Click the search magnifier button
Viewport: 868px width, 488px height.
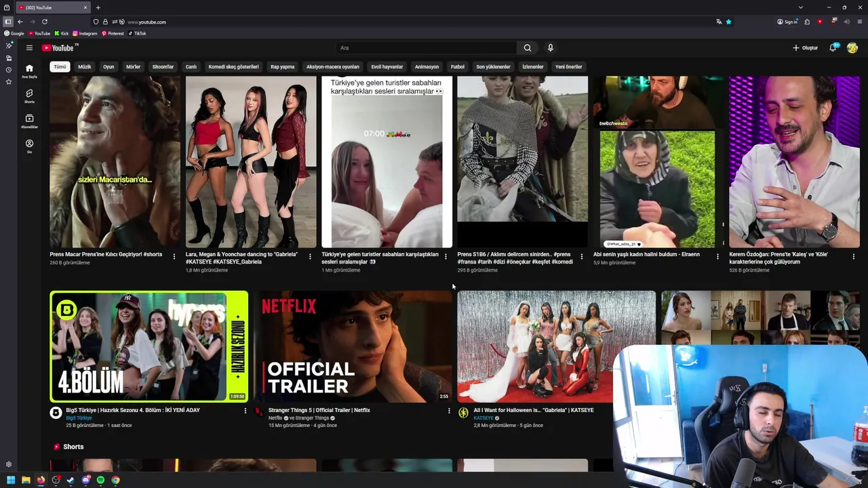click(527, 47)
